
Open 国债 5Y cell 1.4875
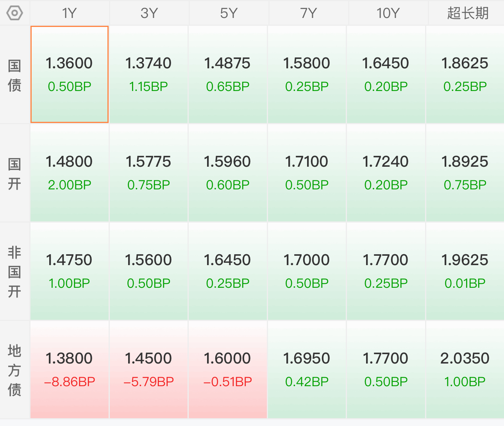point(227,74)
